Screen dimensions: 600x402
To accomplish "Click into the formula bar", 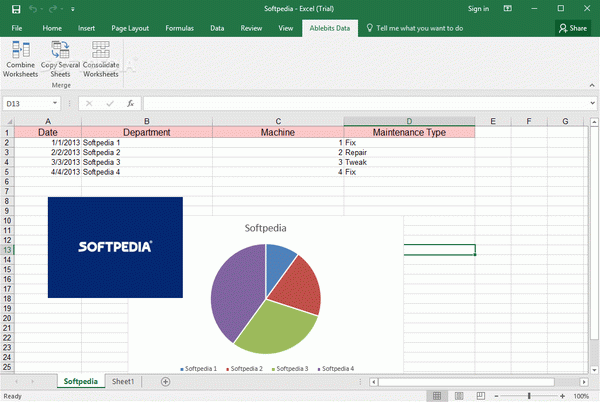I will (365, 103).
